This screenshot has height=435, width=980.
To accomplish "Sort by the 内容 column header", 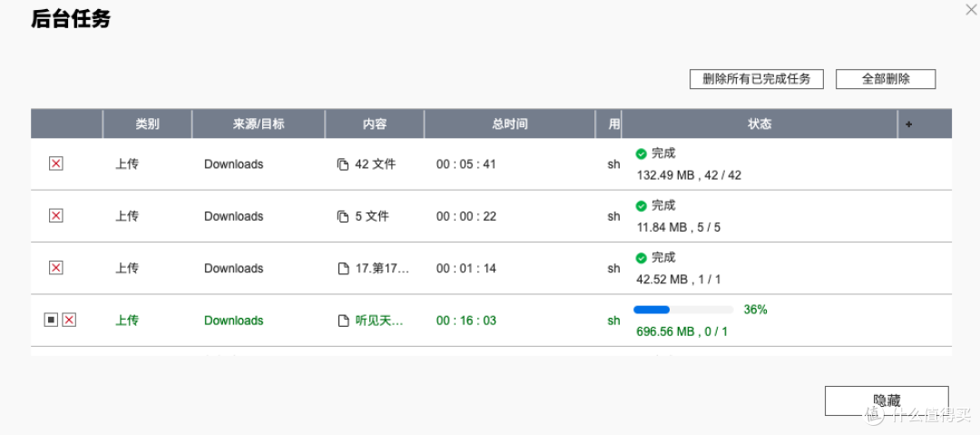I will pos(375,124).
